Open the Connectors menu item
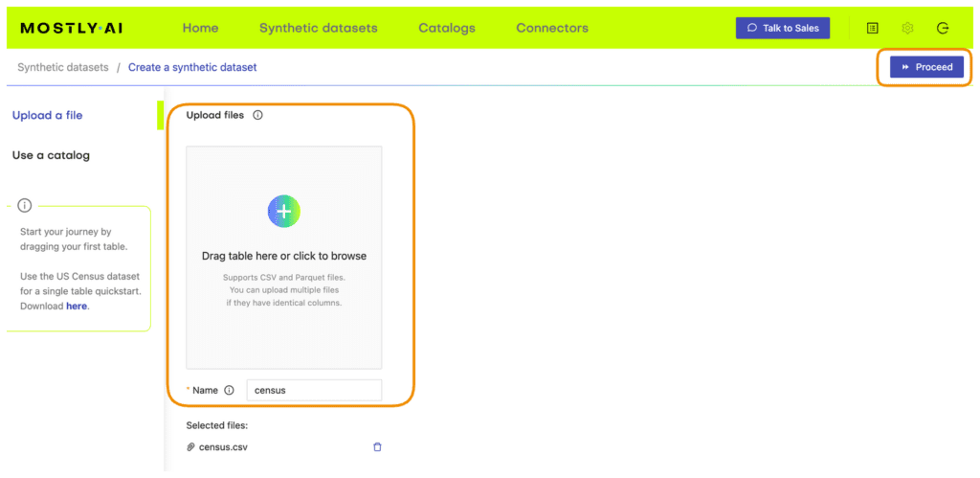The height and width of the screenshot is (478, 980). tap(552, 28)
